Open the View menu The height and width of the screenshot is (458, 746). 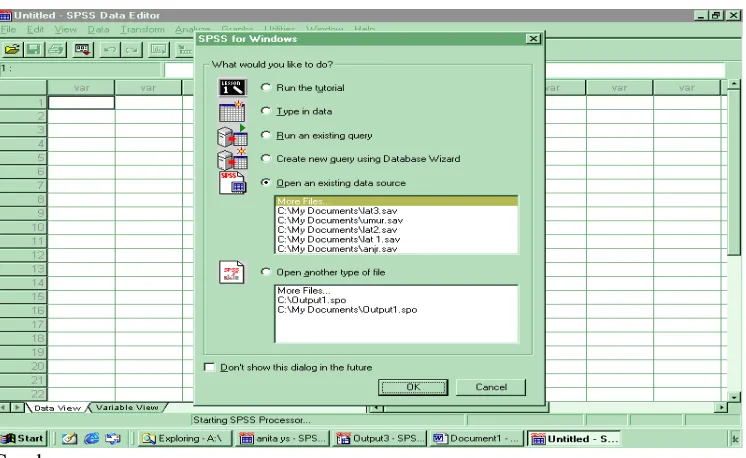tap(65, 29)
